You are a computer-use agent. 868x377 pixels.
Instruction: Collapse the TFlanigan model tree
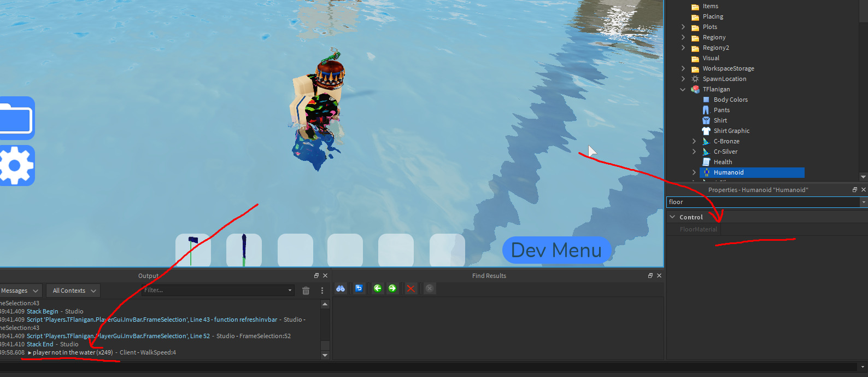pyautogui.click(x=683, y=89)
